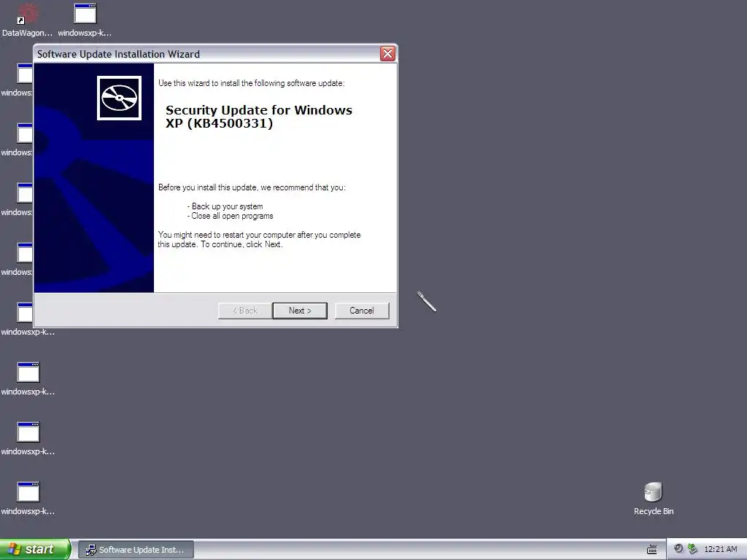Activate the Software Update Inst... taskbar button
This screenshot has width=747, height=560.
(136, 550)
